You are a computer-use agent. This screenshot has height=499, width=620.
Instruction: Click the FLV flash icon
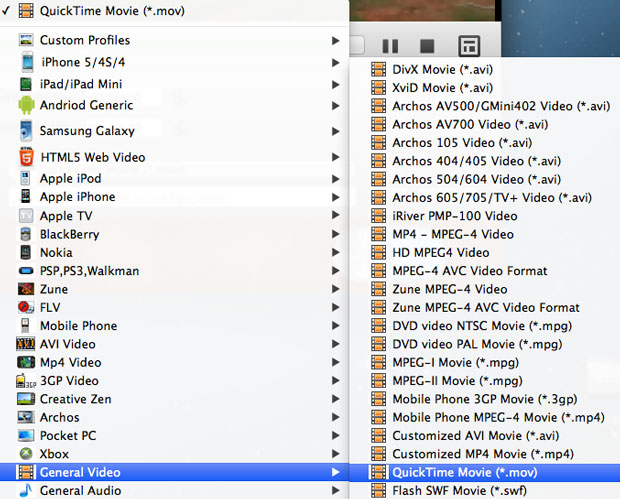[x=26, y=307]
